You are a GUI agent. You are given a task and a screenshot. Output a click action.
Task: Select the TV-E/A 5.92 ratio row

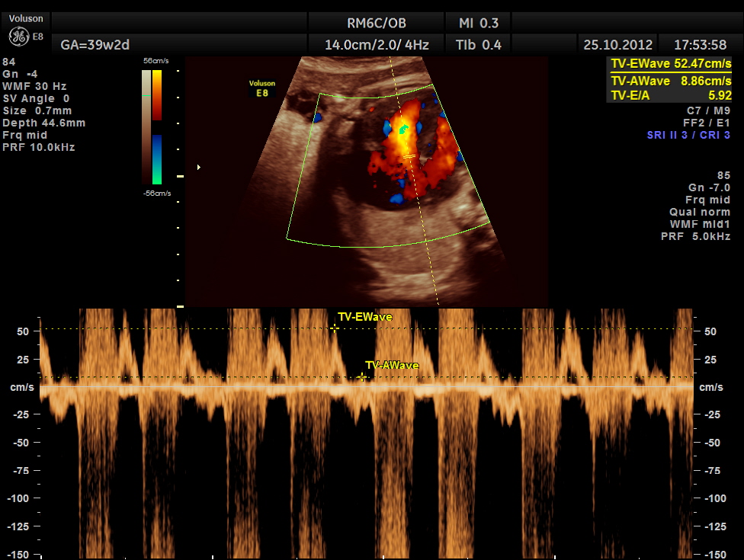click(x=671, y=95)
